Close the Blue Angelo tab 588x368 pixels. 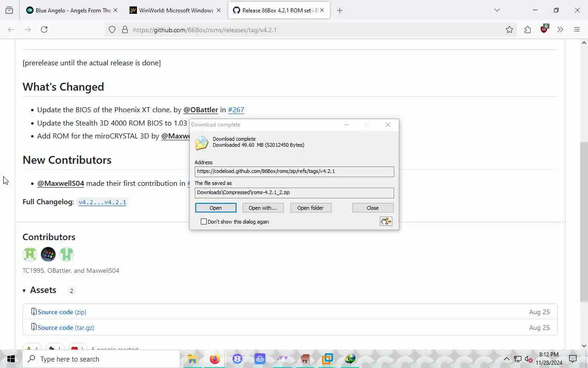(115, 10)
